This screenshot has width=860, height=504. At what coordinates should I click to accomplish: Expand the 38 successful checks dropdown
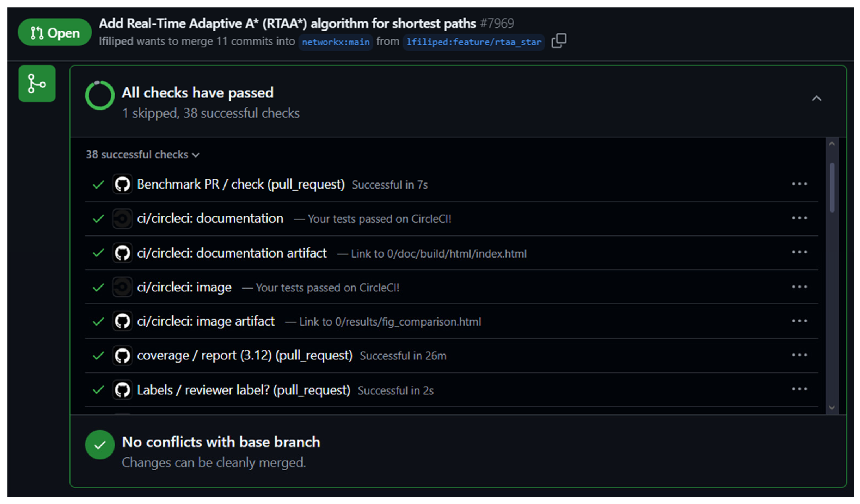(142, 155)
